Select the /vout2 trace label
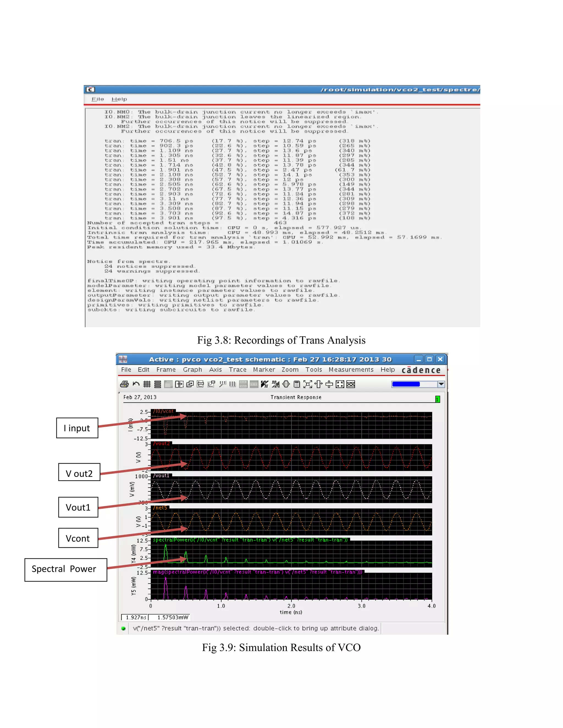The width and height of the screenshot is (563, 728). [161, 444]
